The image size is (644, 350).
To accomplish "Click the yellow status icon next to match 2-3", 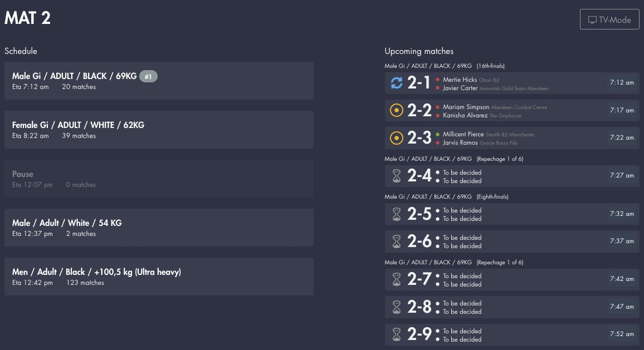I will [397, 137].
